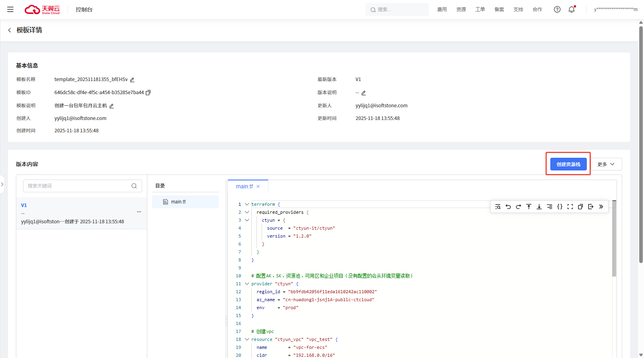This screenshot has height=358, width=644.
Task: Click the undo icon in editor toolbar
Action: (508, 207)
